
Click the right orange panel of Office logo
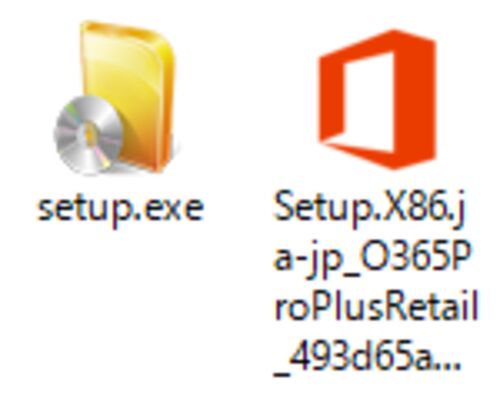pos(415,99)
